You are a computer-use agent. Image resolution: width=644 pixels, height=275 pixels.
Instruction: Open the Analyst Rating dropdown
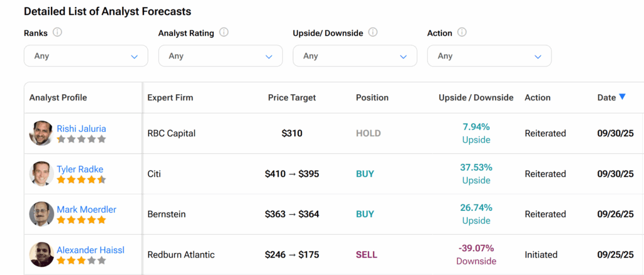pyautogui.click(x=220, y=56)
